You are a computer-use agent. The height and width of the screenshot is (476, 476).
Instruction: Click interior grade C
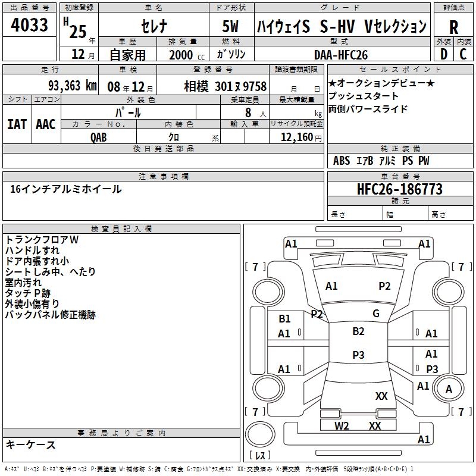click(x=463, y=54)
